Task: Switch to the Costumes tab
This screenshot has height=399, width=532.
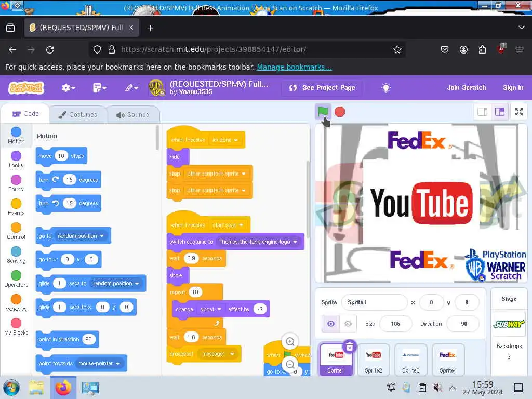Action: pyautogui.click(x=78, y=115)
